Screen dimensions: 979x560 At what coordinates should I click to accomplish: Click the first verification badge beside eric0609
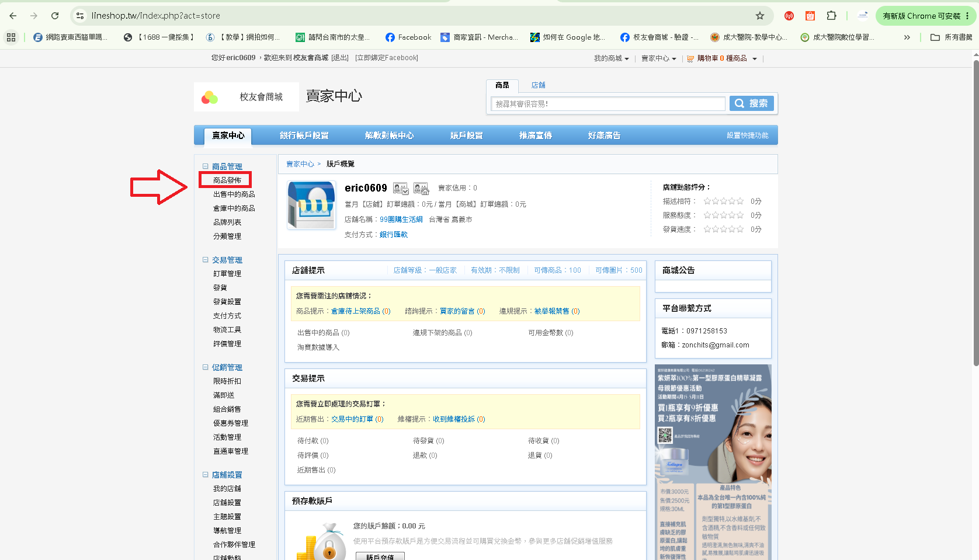[401, 188]
